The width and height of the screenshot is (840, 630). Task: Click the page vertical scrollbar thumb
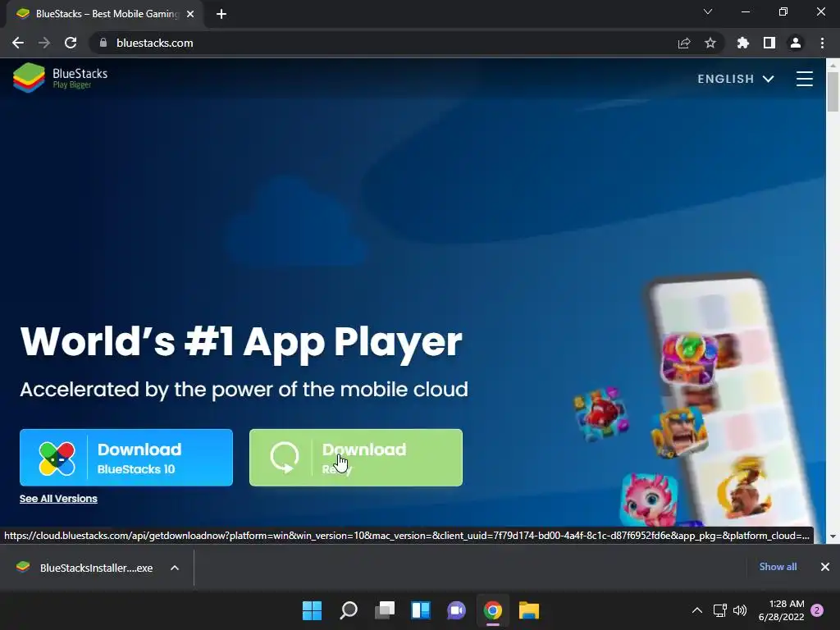833,91
